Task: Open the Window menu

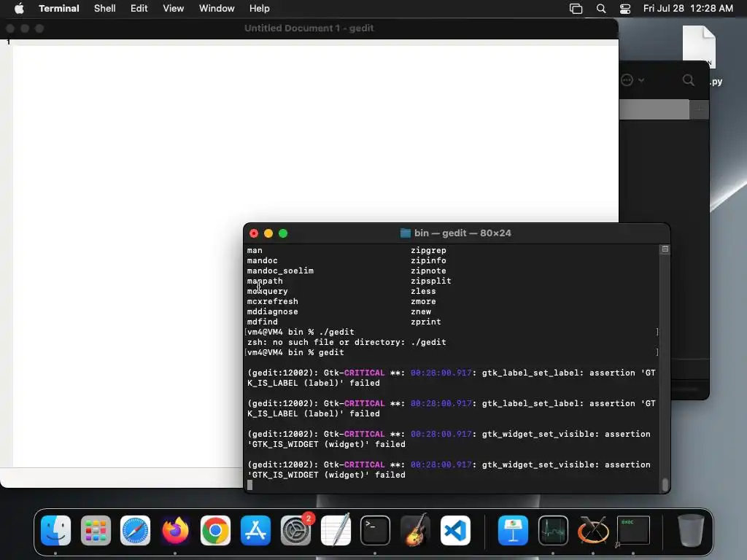Action: tap(217, 9)
